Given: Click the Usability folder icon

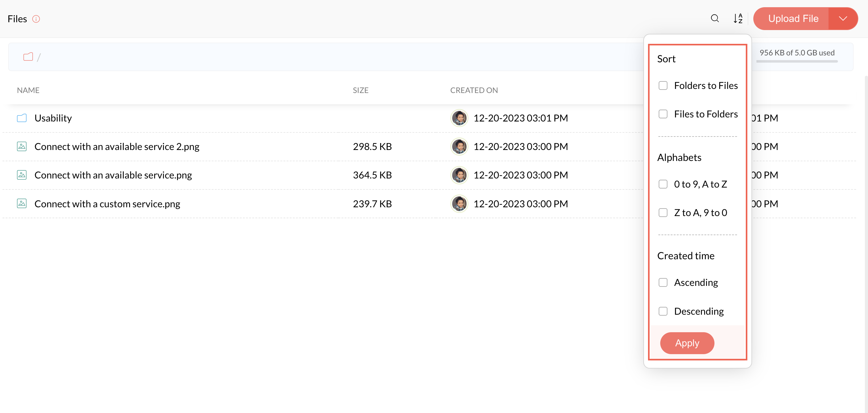Looking at the screenshot, I should (x=22, y=118).
